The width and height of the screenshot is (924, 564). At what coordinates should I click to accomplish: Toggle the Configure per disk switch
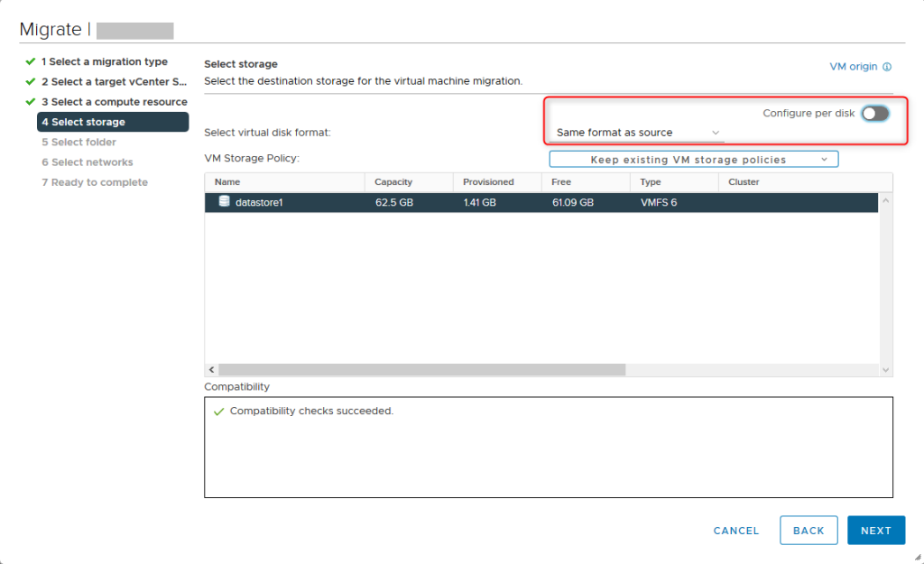click(875, 113)
